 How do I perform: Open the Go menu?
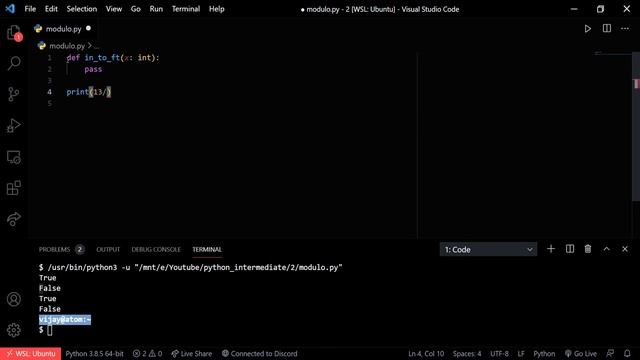coord(136,9)
